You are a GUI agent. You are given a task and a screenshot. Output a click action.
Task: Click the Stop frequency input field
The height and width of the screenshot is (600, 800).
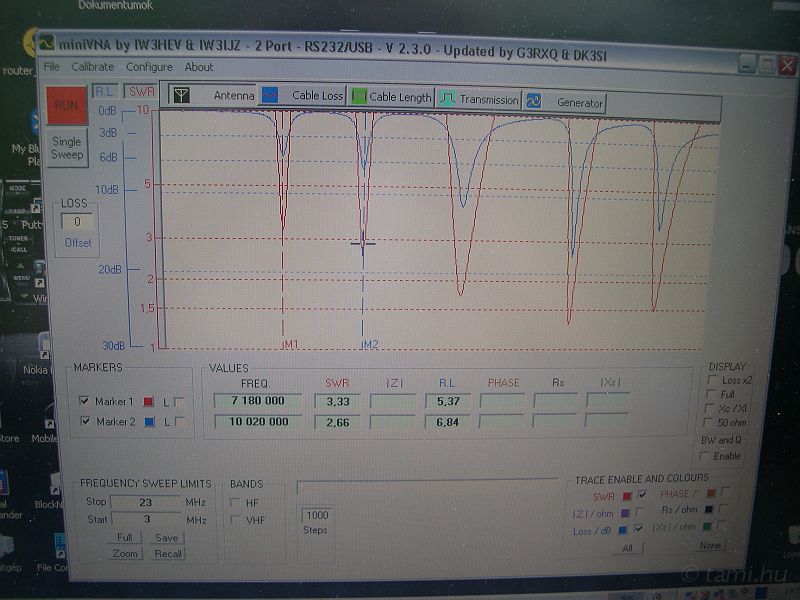pos(145,502)
